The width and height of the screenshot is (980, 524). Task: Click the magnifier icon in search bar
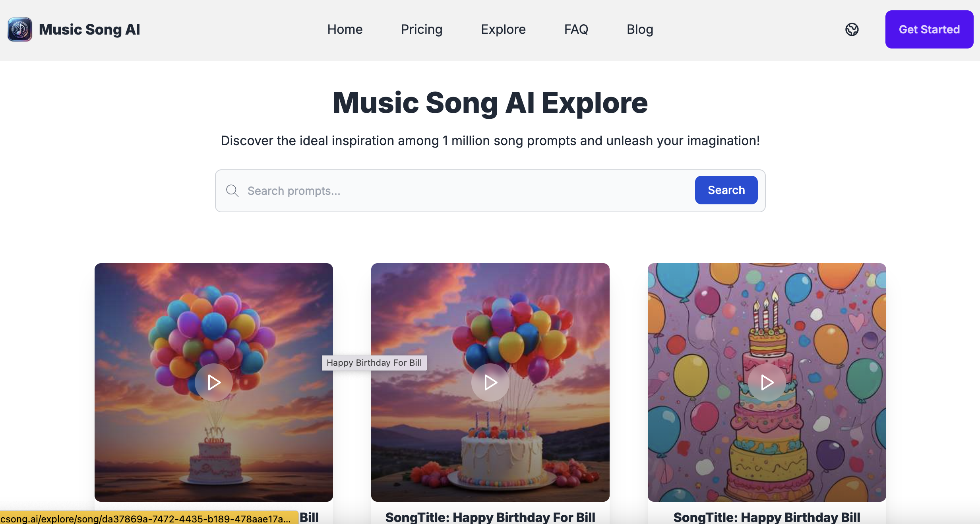tap(232, 191)
